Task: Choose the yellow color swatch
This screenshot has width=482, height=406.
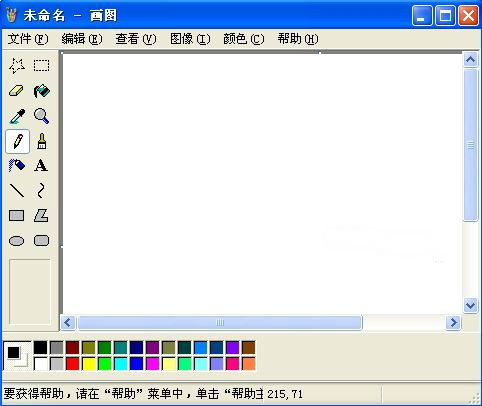Action: tap(89, 364)
